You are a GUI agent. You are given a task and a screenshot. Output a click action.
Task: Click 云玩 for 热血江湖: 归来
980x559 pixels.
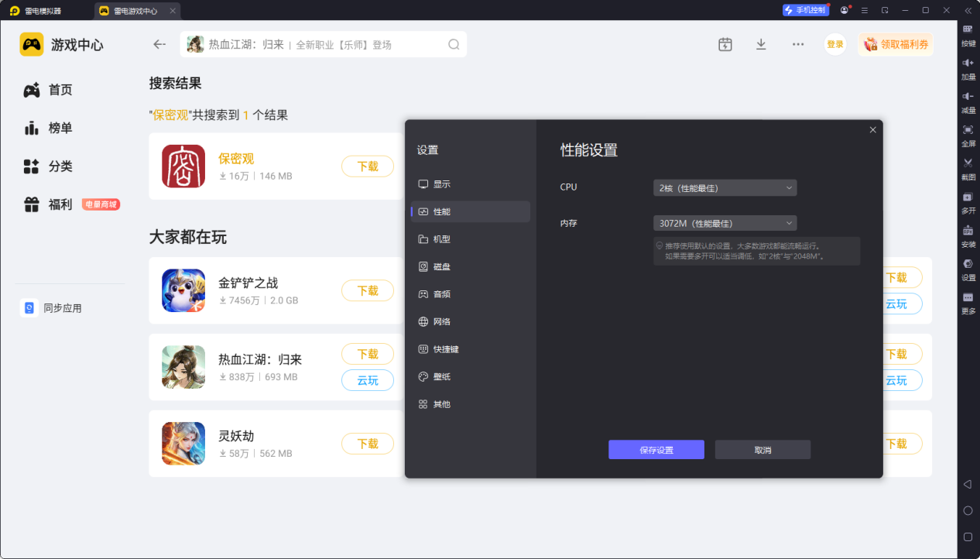point(367,380)
